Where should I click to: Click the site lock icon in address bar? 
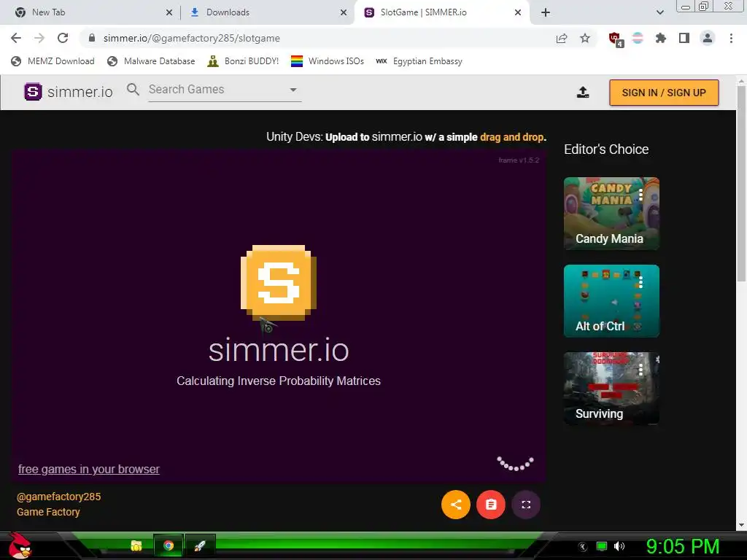92,38
